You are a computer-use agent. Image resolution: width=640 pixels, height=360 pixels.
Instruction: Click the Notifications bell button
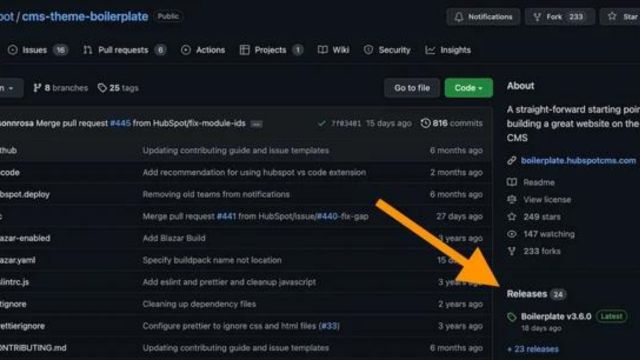pos(483,17)
